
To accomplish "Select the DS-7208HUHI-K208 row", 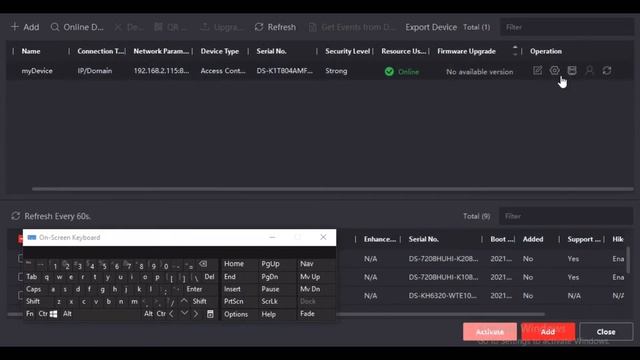I will pos(443,259).
